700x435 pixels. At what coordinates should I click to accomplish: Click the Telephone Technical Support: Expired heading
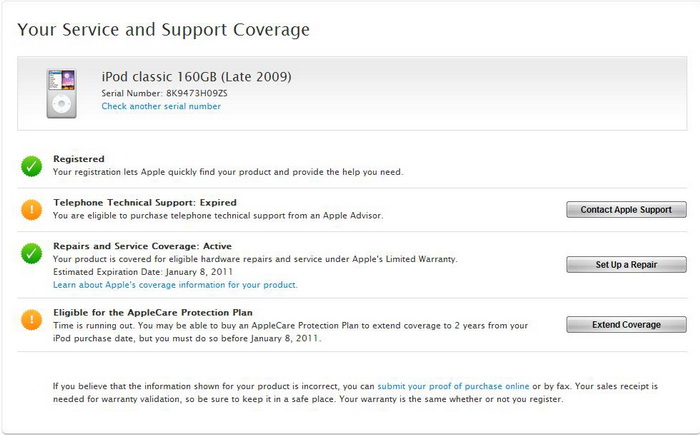point(144,202)
